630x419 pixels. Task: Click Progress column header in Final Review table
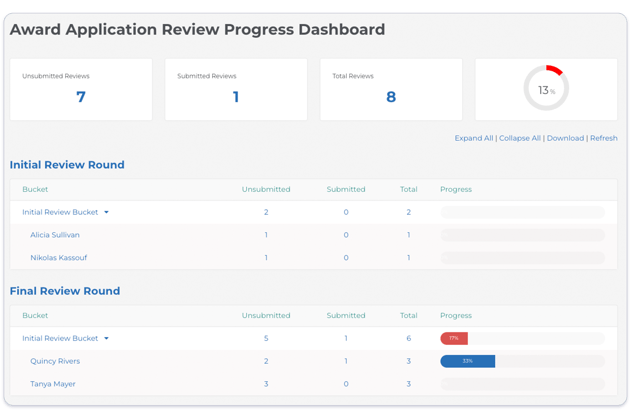point(456,316)
